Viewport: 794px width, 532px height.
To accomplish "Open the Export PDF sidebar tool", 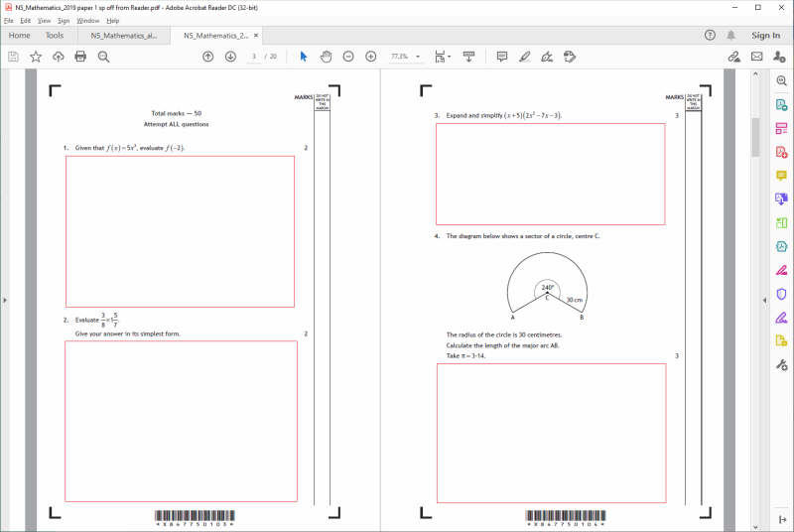I will (x=781, y=105).
